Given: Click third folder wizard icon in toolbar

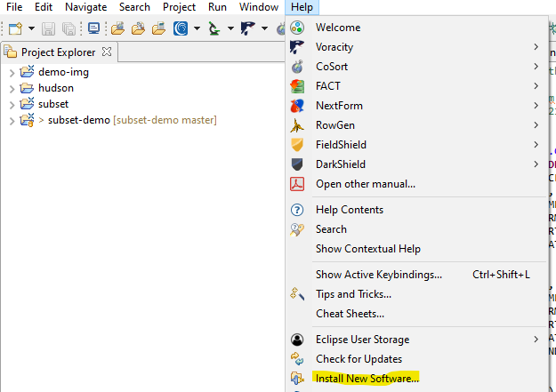Looking at the screenshot, I should [158, 28].
